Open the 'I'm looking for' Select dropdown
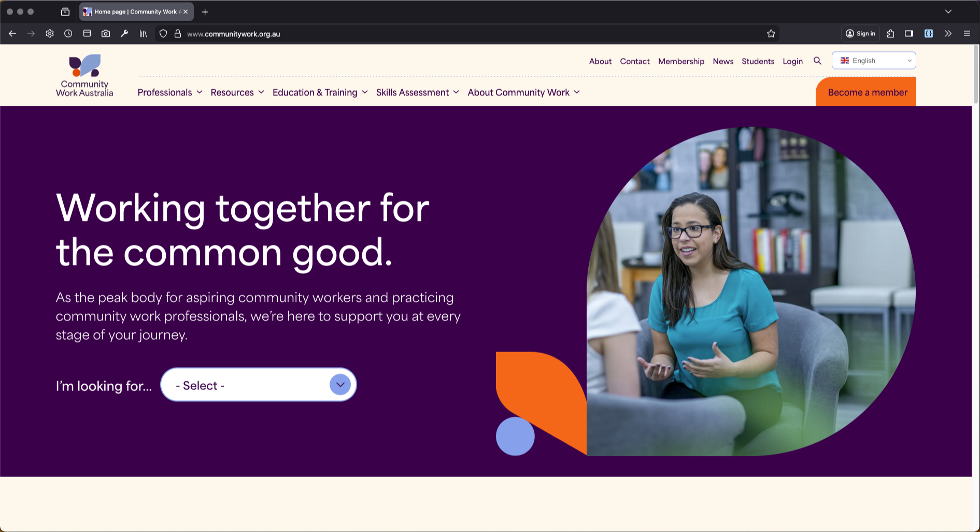The height and width of the screenshot is (532, 980). (259, 385)
